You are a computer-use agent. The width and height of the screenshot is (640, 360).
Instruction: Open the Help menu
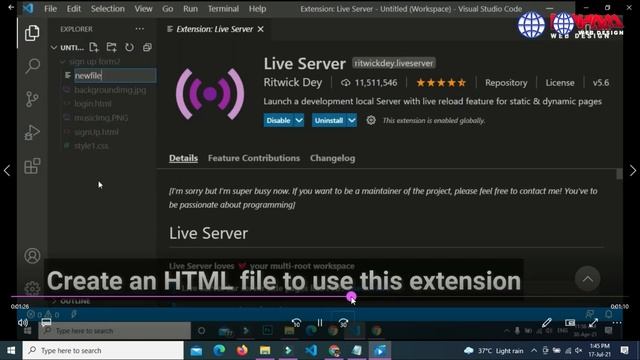coord(258,9)
